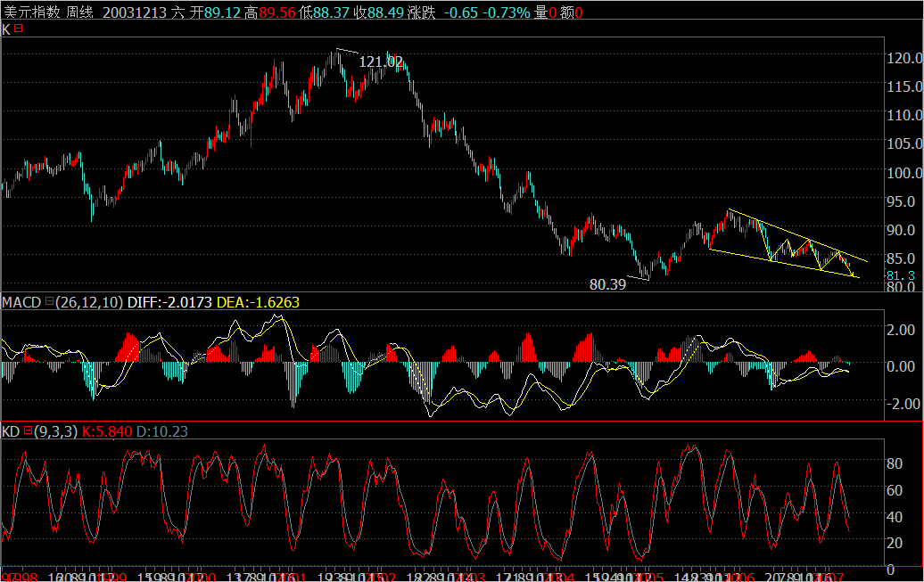Click the 121.02 peak price annotation
This screenshot has height=582, width=924.
tap(381, 61)
